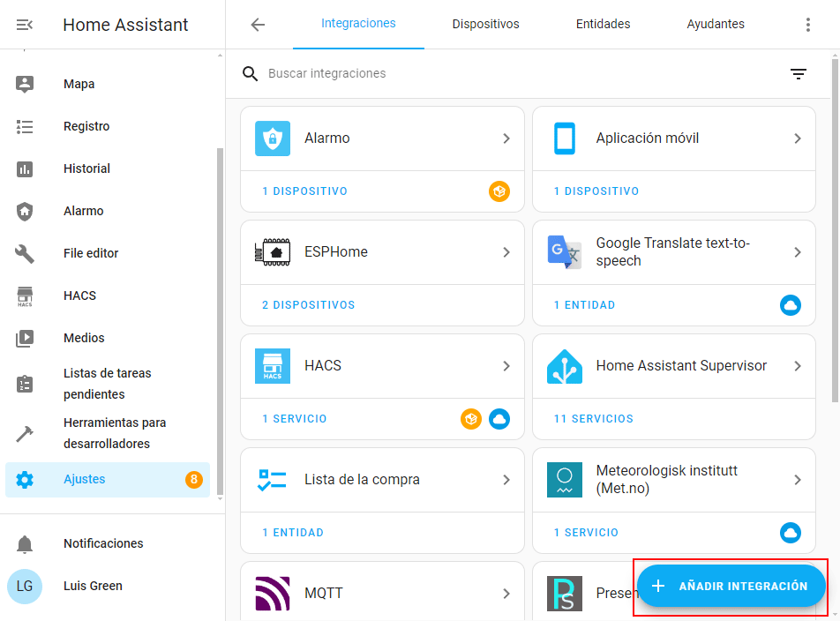Viewport: 840px width, 621px height.
Task: Click the cloud icon on Google Translate card
Action: (791, 305)
